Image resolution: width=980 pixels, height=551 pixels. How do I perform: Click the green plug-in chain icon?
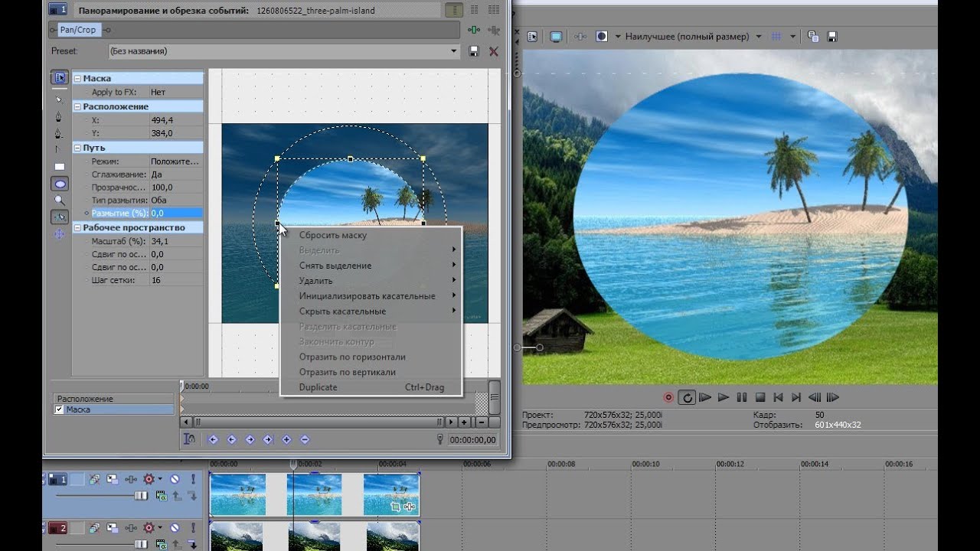[475, 30]
